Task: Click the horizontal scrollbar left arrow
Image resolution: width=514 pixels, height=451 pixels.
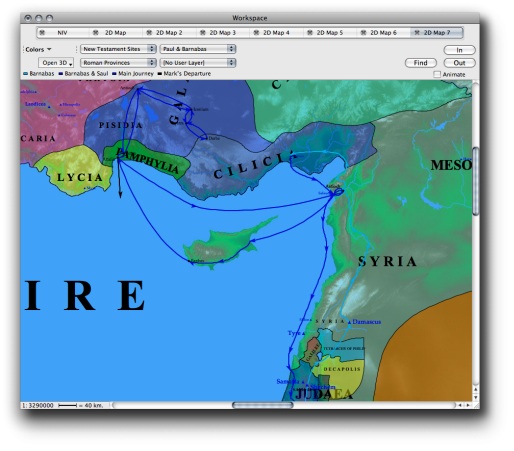Action: click(x=460, y=405)
